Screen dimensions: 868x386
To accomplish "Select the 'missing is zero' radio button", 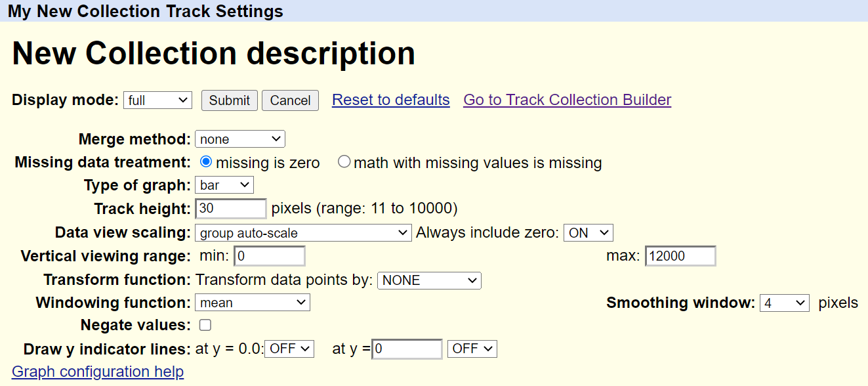I will (x=206, y=162).
